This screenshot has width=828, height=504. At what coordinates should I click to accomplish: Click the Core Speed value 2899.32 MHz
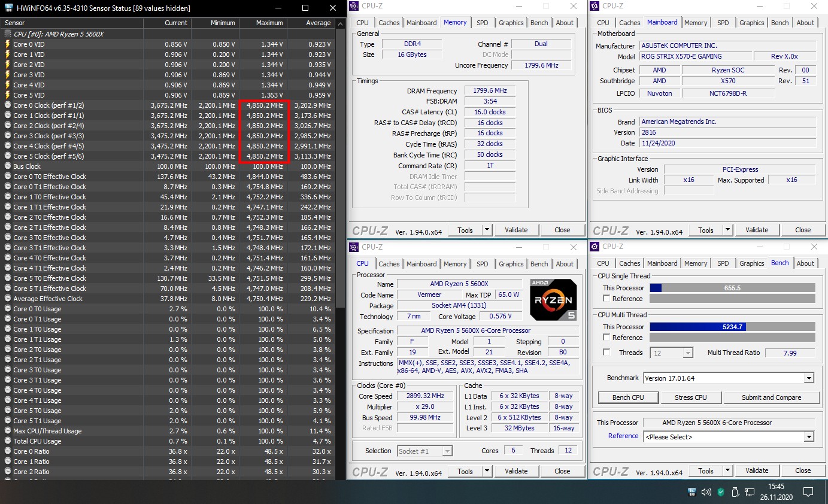[x=426, y=396]
